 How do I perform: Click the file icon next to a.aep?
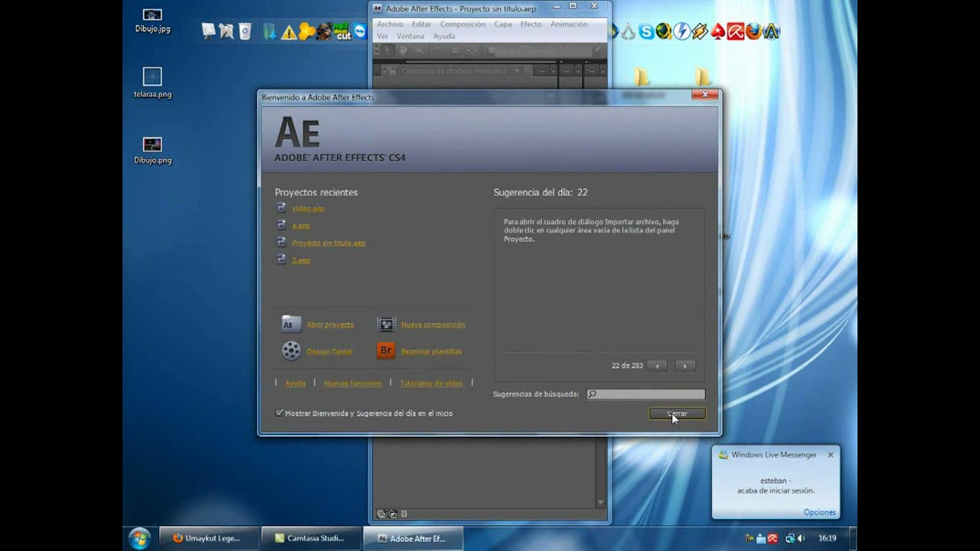[282, 225]
